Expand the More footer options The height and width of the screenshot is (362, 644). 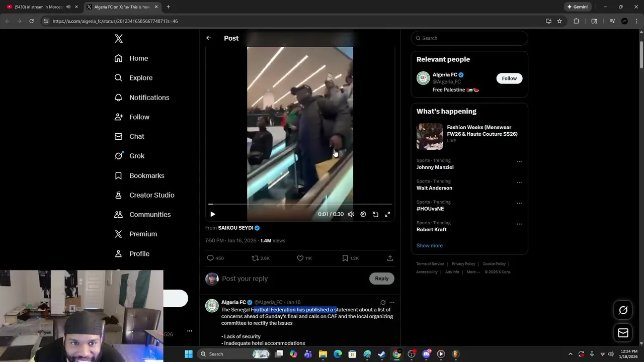(x=473, y=272)
